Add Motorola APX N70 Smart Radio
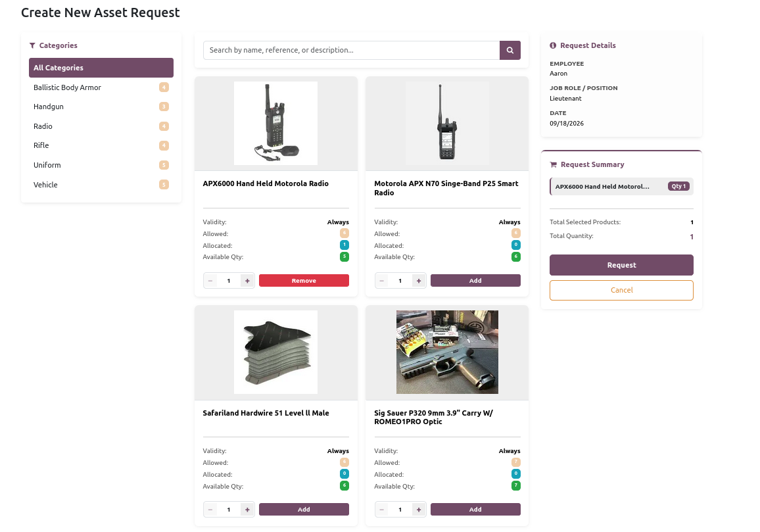Screen dimensions: 760x532 (475, 281)
